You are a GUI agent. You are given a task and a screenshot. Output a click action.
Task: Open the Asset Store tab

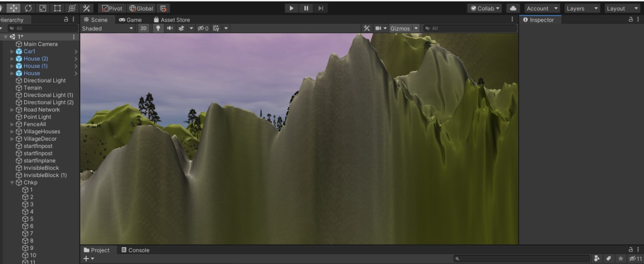point(172,20)
